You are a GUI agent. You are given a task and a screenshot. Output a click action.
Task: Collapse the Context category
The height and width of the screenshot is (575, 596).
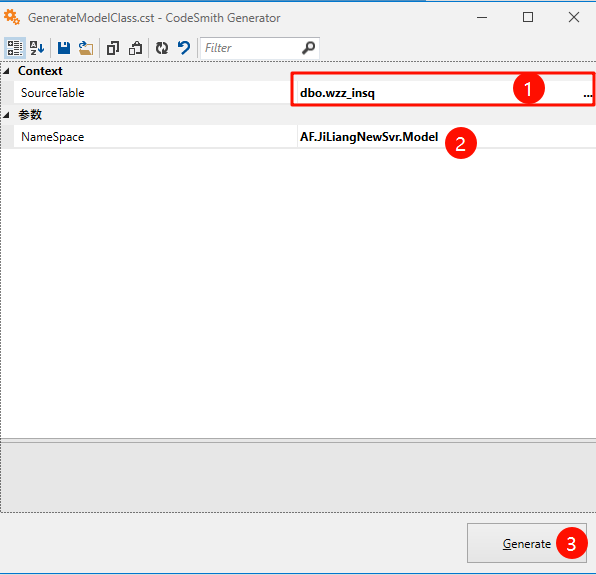tap(6, 71)
